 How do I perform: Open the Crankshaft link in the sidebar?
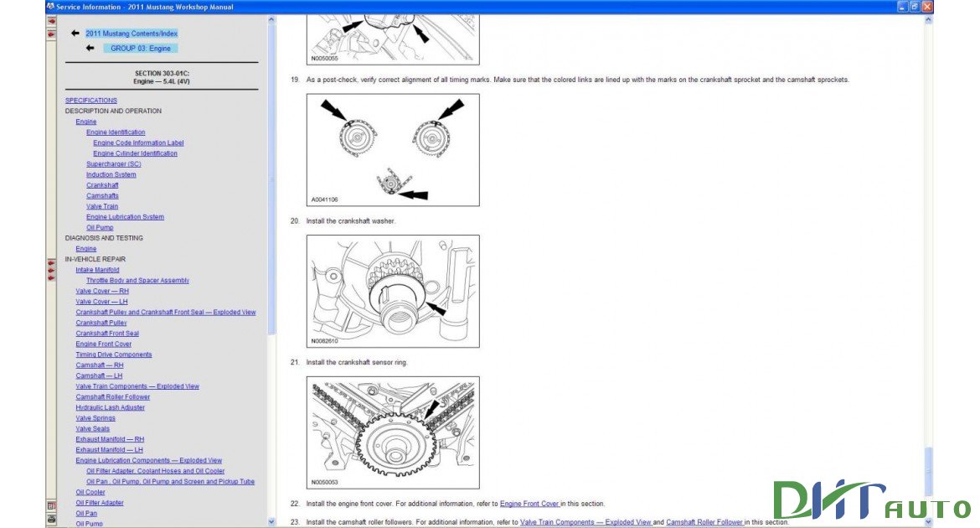[102, 185]
